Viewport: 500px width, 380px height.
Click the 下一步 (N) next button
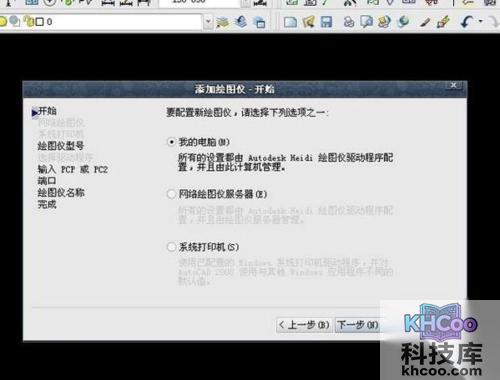[358, 325]
